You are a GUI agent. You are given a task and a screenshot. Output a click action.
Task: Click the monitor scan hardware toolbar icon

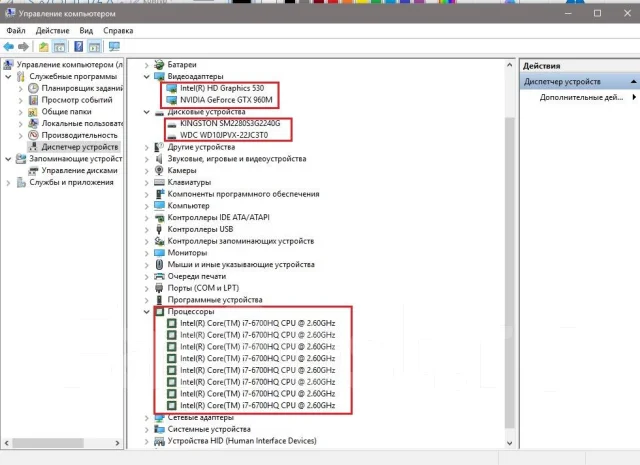[114, 47]
